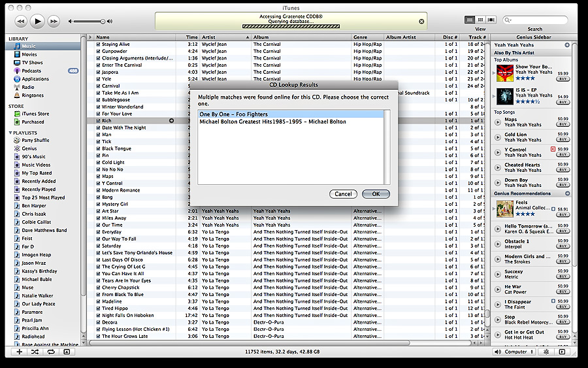Uncheck Winter Wonderland checkbox
The width and height of the screenshot is (588, 368).
pos(98,107)
